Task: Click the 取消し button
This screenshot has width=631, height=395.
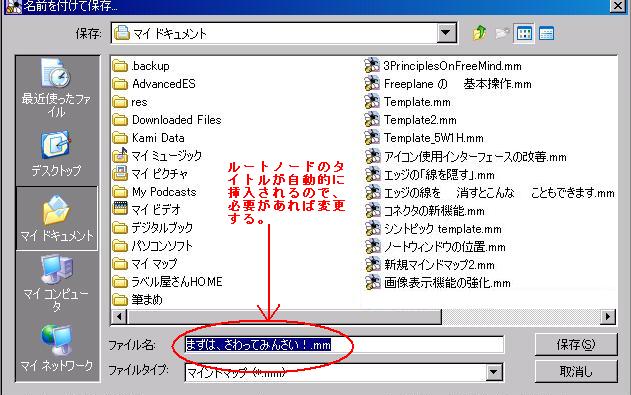Action: [576, 371]
